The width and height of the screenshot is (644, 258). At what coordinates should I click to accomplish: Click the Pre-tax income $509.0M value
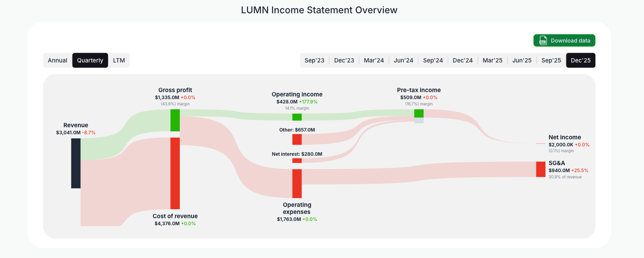coord(411,98)
